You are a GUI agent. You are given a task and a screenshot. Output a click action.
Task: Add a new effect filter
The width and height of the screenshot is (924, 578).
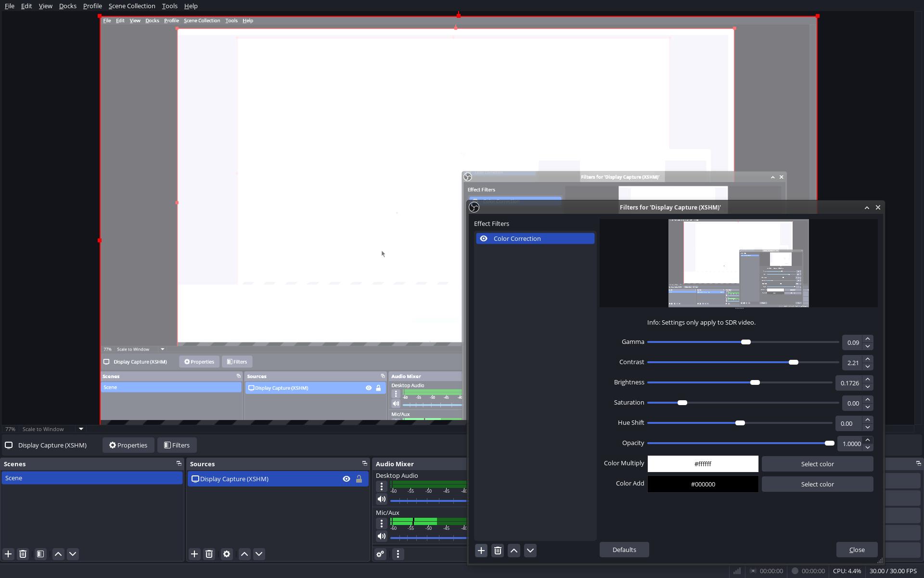481,551
